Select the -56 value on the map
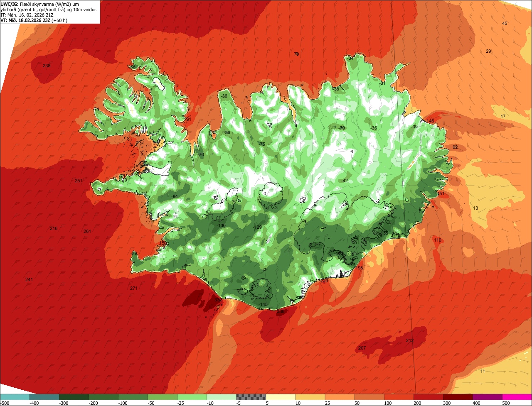Screen dimensions: 532x406 pyautogui.click(x=227, y=133)
